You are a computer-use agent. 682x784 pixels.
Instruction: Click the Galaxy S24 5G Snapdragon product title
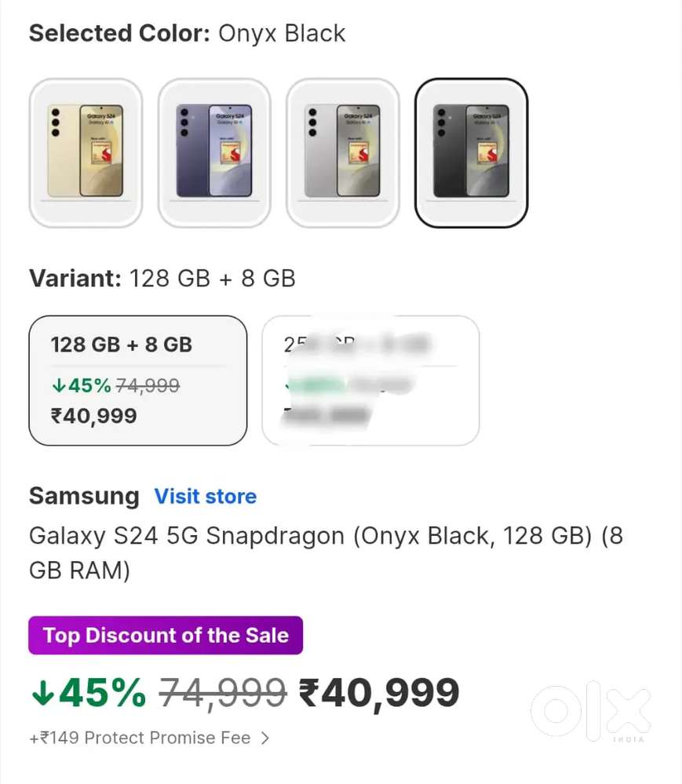(326, 552)
